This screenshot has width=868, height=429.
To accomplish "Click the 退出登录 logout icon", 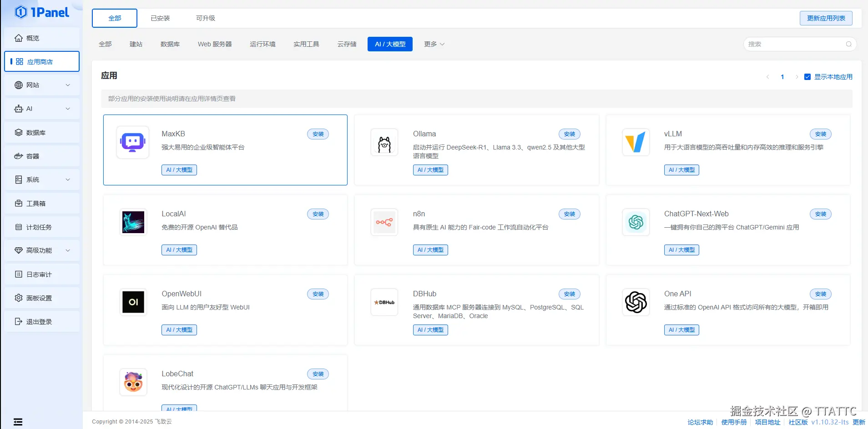I will tap(19, 322).
